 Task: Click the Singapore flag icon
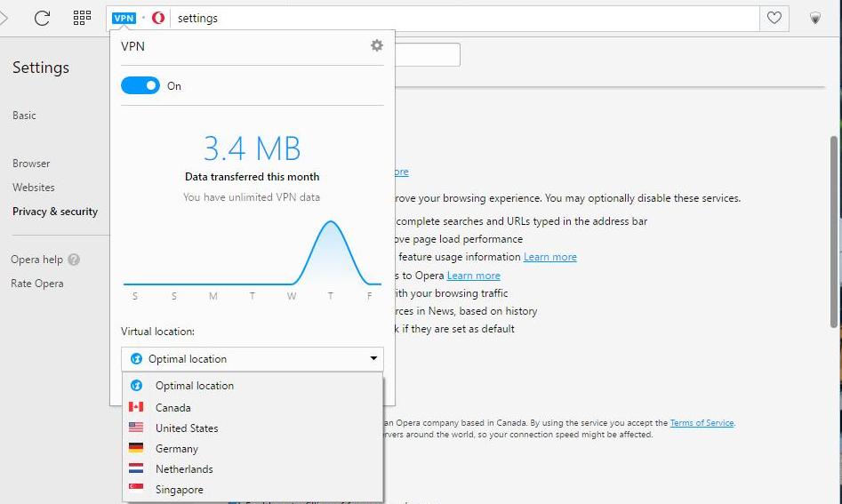[x=136, y=487]
